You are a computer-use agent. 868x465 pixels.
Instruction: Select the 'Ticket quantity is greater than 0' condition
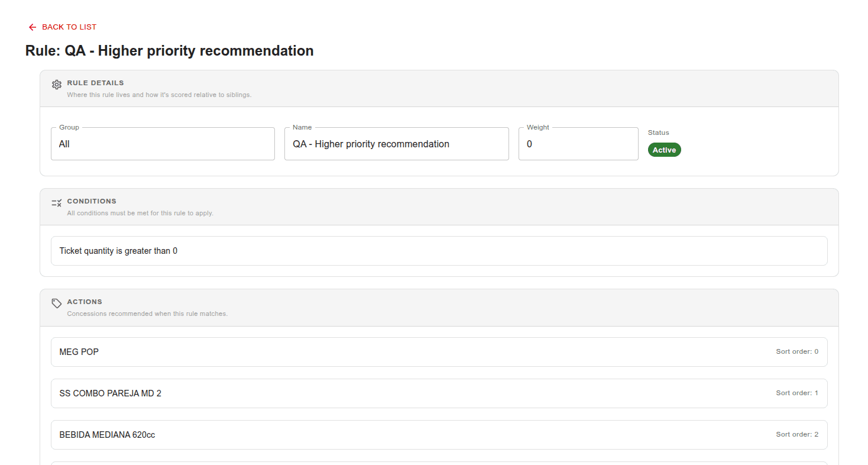click(x=439, y=251)
